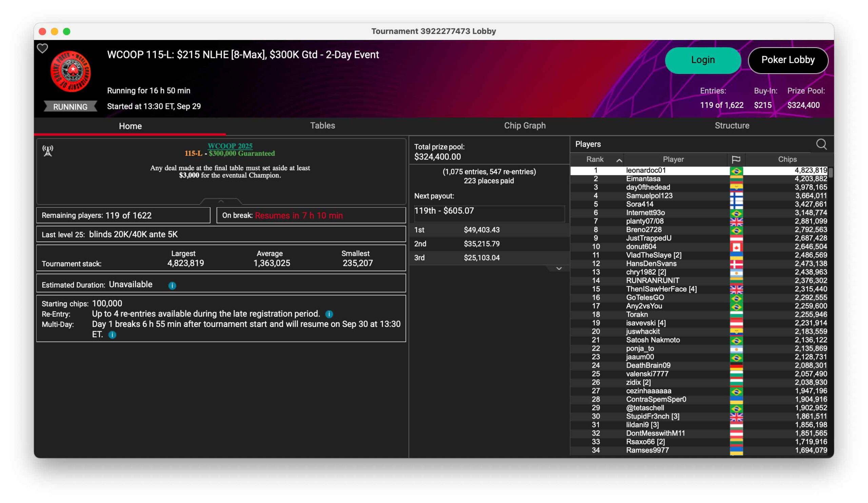Collapse the tournament announcement panel

(221, 201)
